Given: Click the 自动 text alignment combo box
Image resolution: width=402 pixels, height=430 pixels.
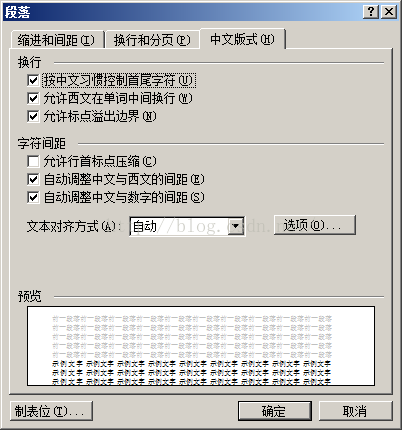Looking at the screenshot, I should click(x=187, y=226).
